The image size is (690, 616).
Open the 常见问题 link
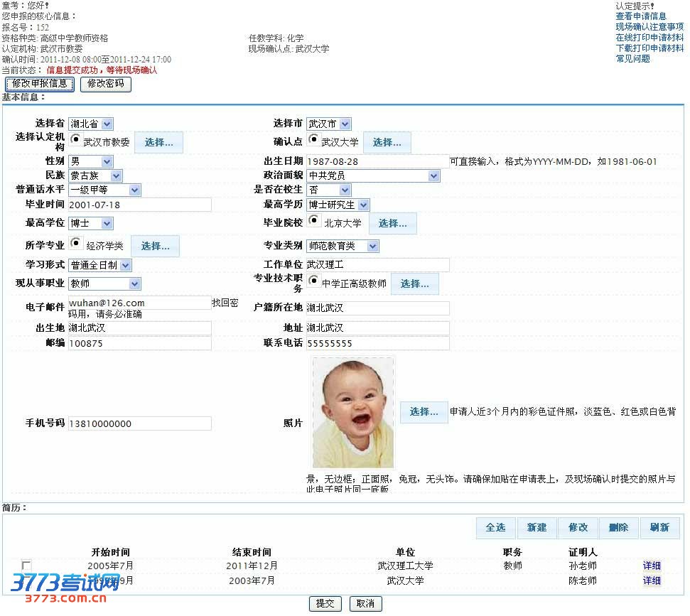632,59
